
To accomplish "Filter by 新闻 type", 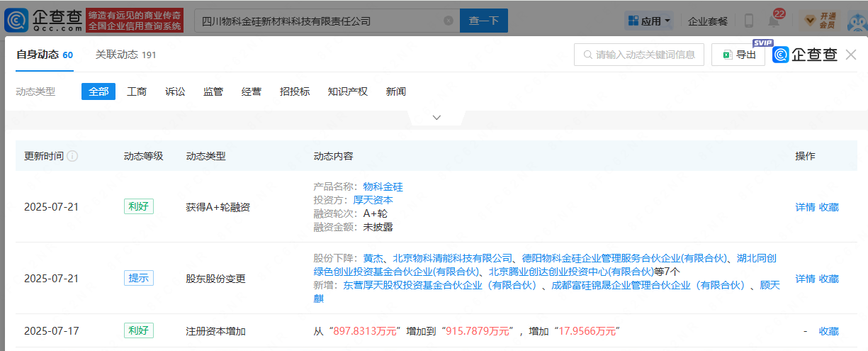I will pos(396,91).
